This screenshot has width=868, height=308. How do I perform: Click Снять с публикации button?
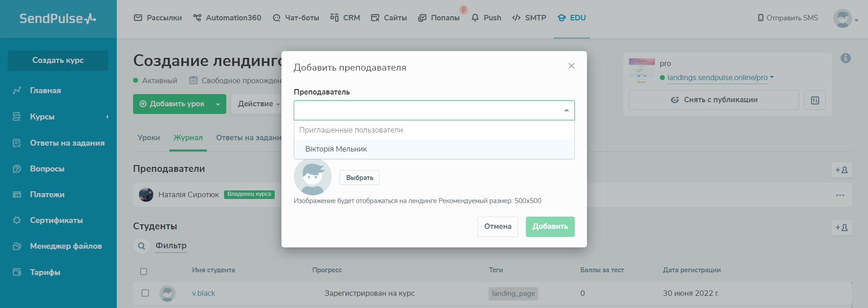[714, 100]
